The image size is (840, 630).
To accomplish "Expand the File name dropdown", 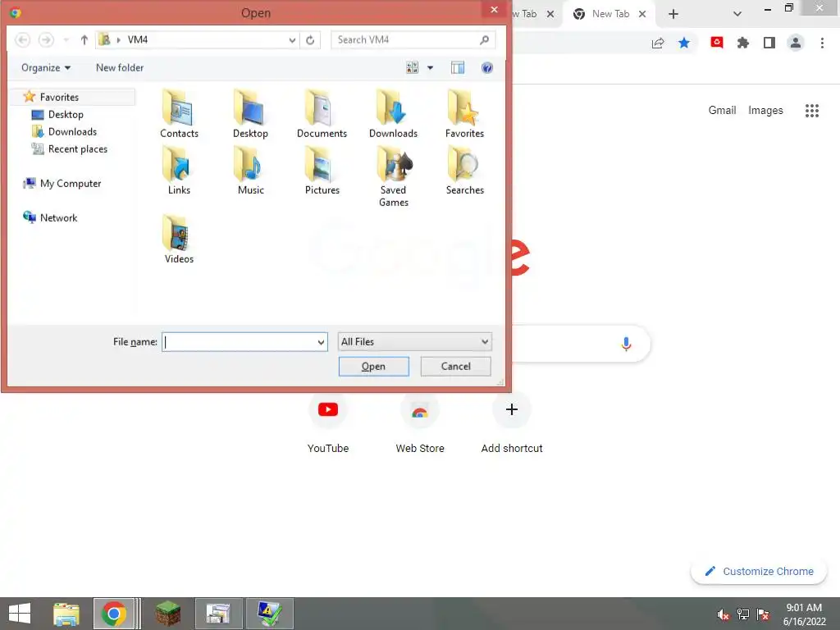I will [x=321, y=342].
